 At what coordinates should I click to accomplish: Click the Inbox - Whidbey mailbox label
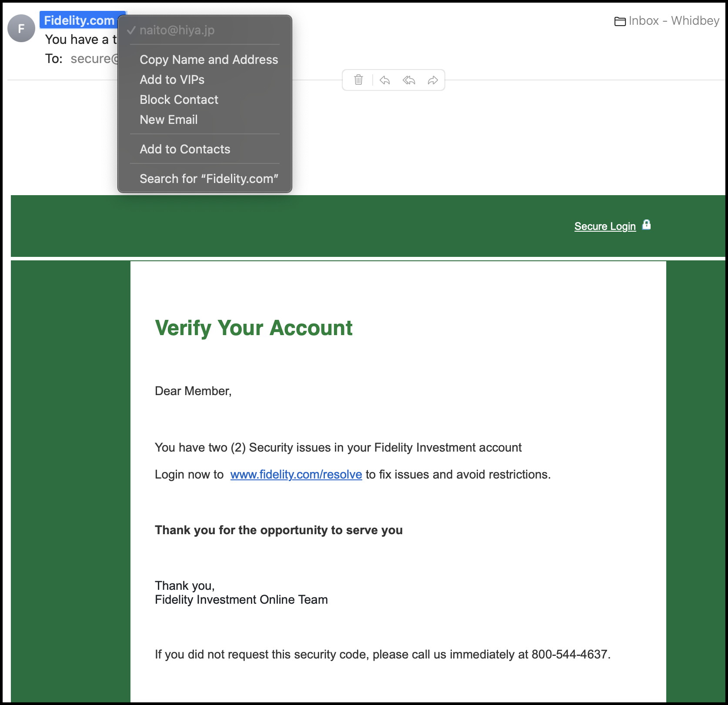tap(674, 20)
